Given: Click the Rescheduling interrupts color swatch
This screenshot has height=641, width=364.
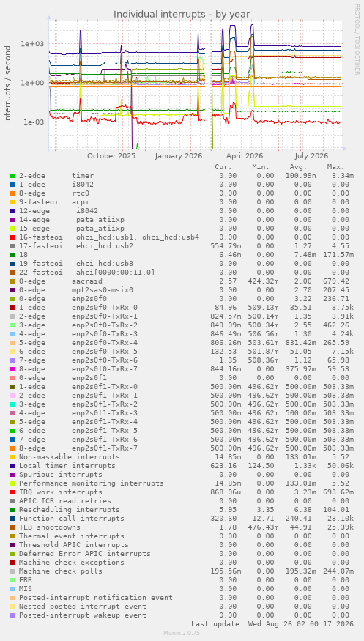Looking at the screenshot, I should (x=12, y=510).
